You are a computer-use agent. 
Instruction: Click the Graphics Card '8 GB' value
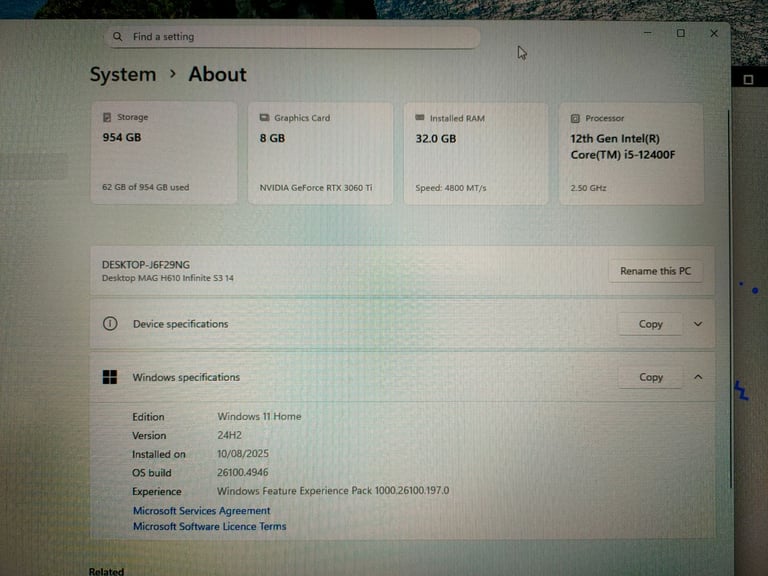pos(272,138)
